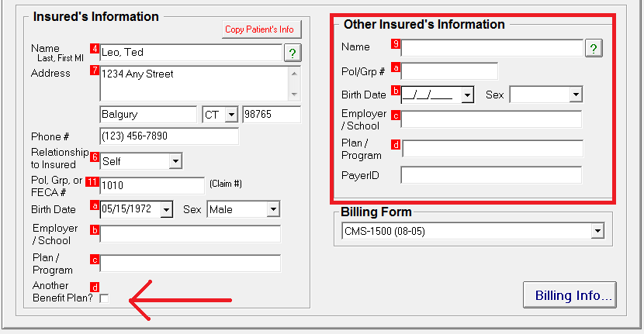The width and height of the screenshot is (644, 334).
Task: Click the Copy Patient's Info button
Action: tap(260, 29)
